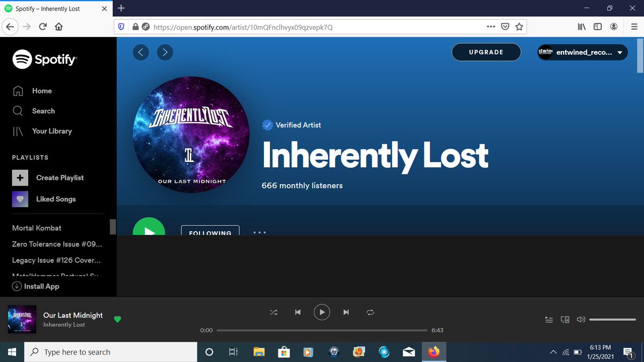Viewport: 644px width, 362px height.
Task: Click the volume speaker icon
Action: pos(581,319)
